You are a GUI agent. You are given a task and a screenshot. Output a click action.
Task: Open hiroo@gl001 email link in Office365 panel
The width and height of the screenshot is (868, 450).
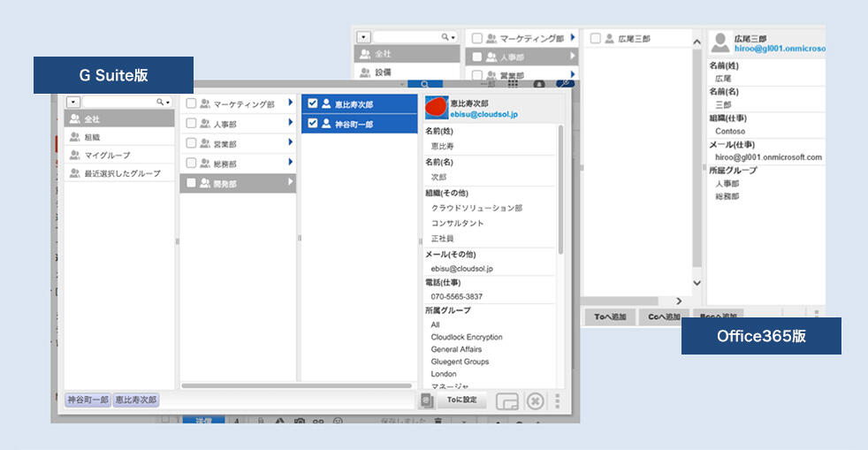coord(780,49)
